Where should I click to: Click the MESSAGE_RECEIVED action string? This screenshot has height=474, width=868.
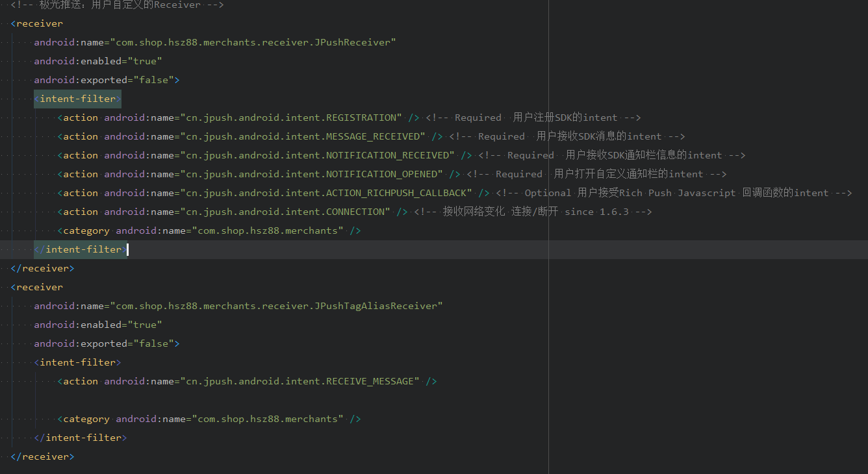303,136
